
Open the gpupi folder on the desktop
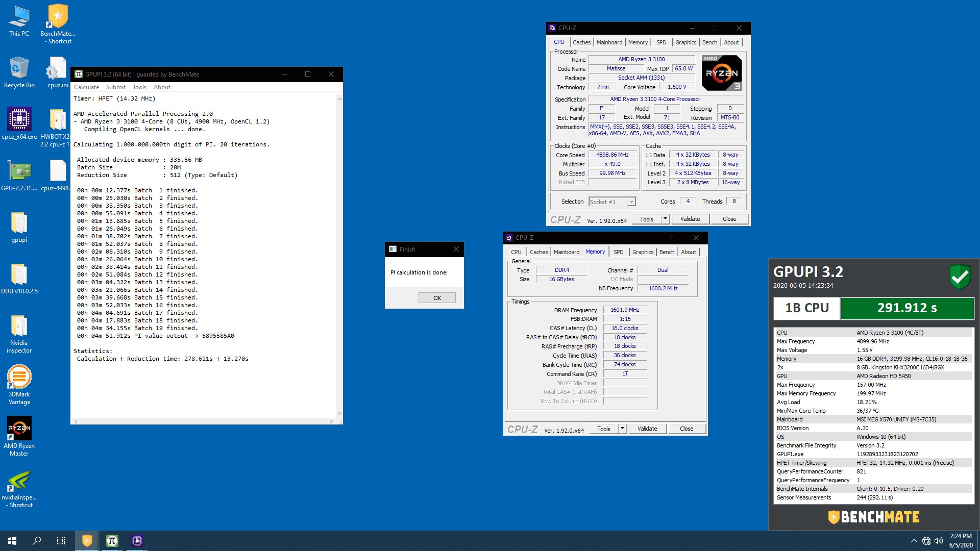point(19,227)
